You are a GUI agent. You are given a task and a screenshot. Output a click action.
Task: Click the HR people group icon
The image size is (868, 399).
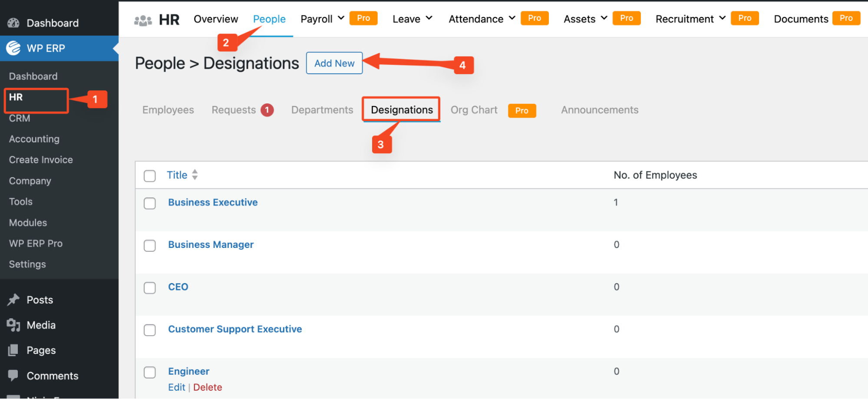143,20
